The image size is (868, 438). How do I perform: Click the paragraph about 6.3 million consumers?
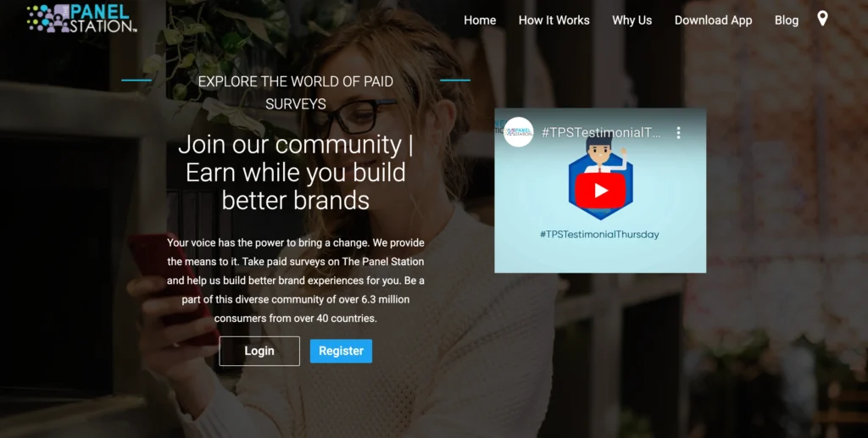pos(296,280)
